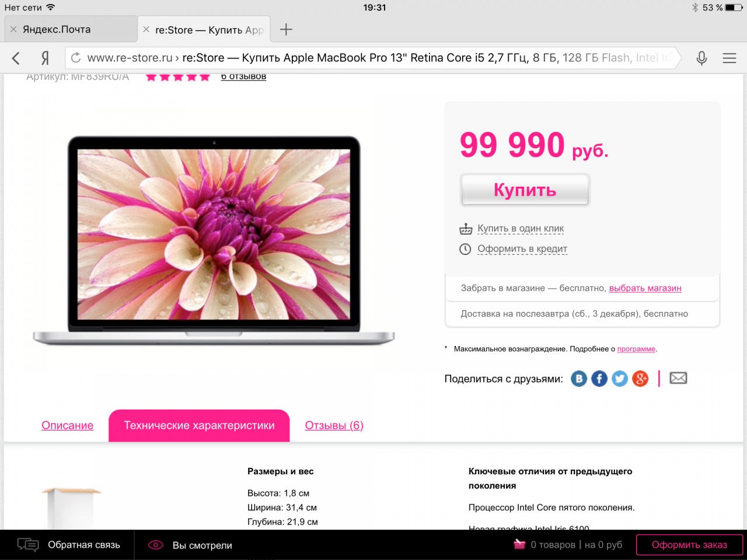The height and width of the screenshot is (560, 747).
Task: Open the Отзывы (6) tab
Action: [x=334, y=425]
